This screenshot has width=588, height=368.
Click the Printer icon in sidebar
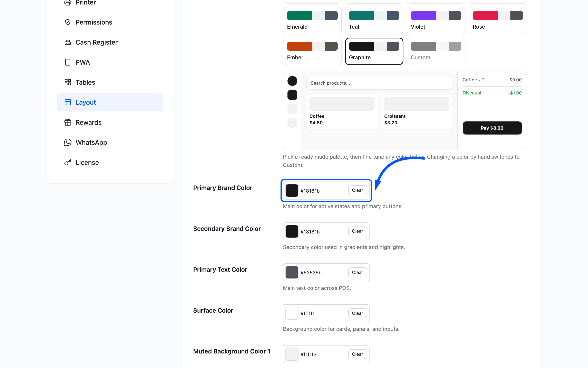68,3
